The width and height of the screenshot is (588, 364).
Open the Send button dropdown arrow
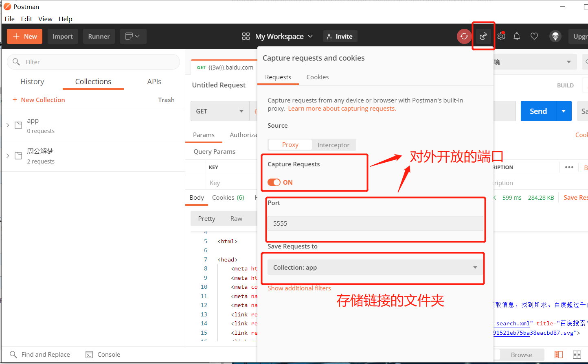click(x=564, y=111)
